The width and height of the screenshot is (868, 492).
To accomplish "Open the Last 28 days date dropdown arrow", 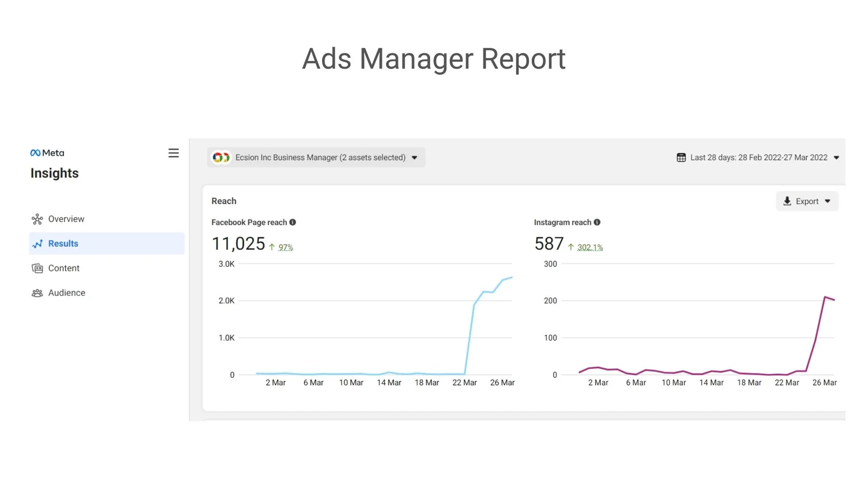I will 837,158.
